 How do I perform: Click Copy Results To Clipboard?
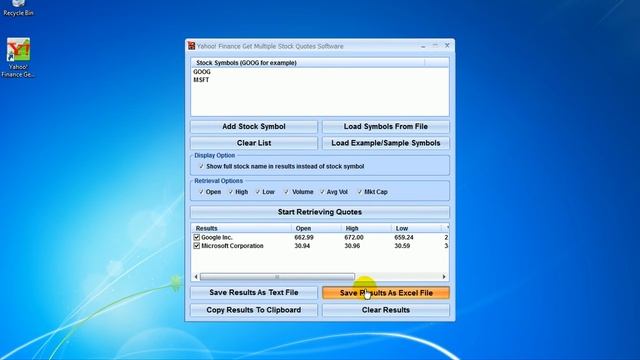coord(254,310)
